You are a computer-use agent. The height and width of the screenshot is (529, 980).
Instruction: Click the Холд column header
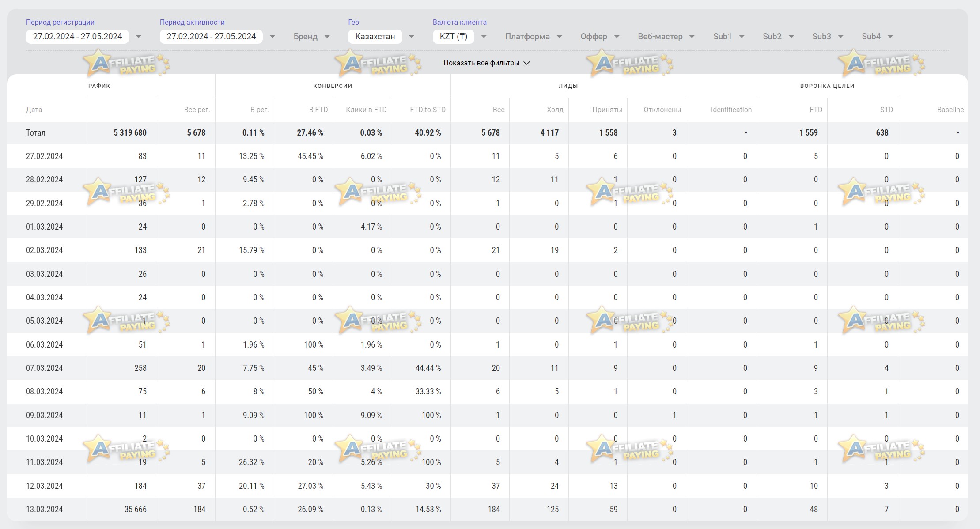point(555,110)
